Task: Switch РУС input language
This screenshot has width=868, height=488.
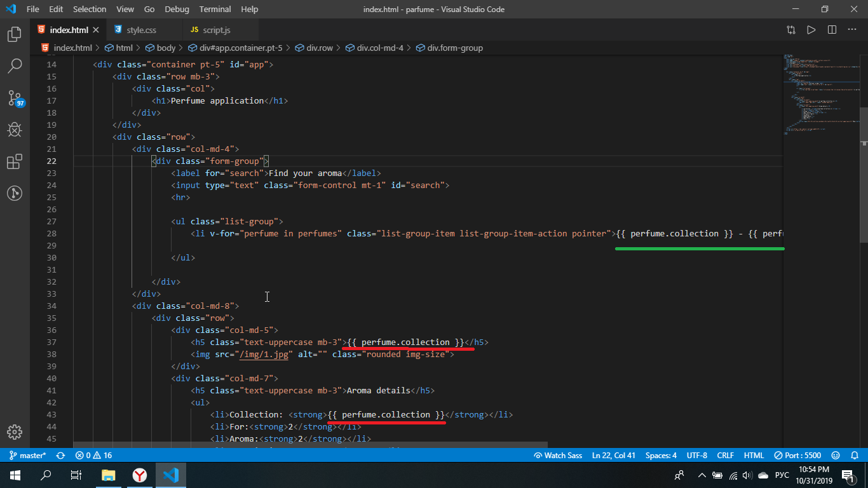Action: (782, 475)
